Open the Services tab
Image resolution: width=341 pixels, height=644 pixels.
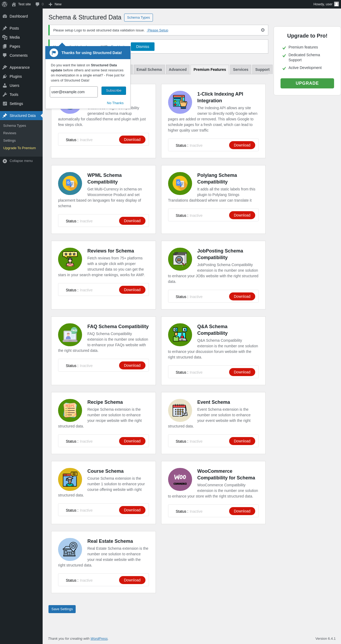point(241,70)
